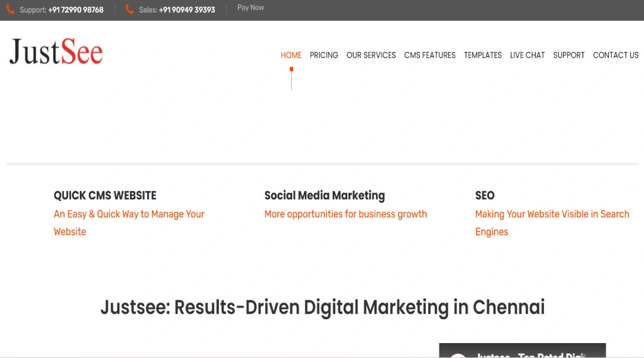This screenshot has width=644, height=358.
Task: Click "More opportunities for business growth"
Action: coord(346,214)
